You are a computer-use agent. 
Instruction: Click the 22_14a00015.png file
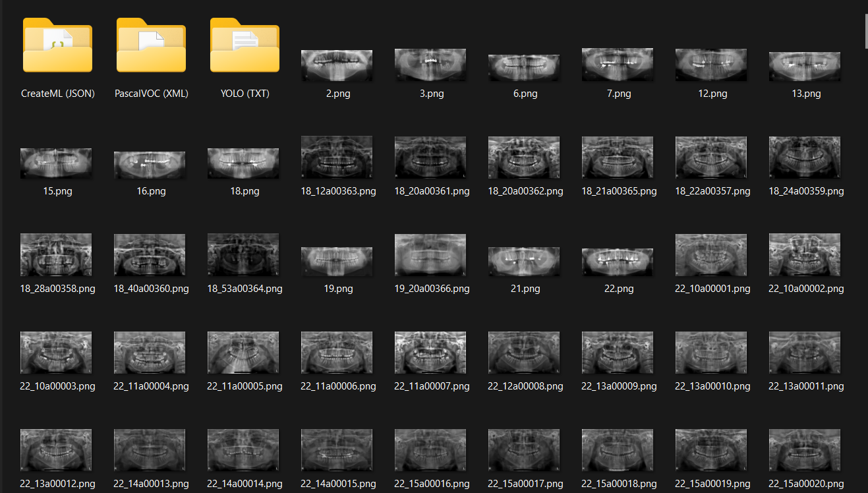click(x=337, y=450)
